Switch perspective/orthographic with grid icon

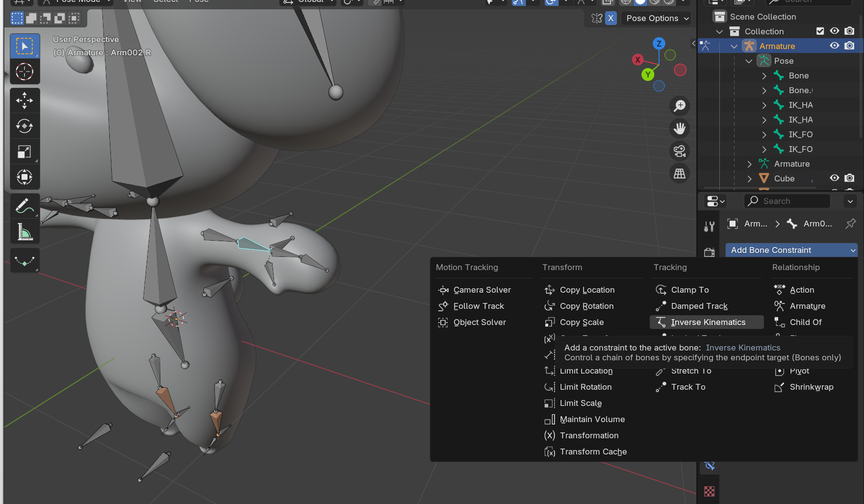680,174
